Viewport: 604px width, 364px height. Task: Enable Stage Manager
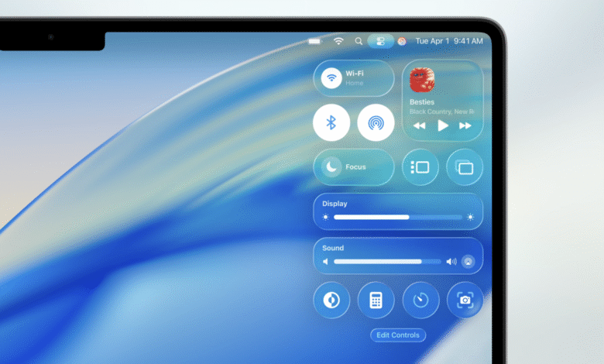tap(420, 167)
